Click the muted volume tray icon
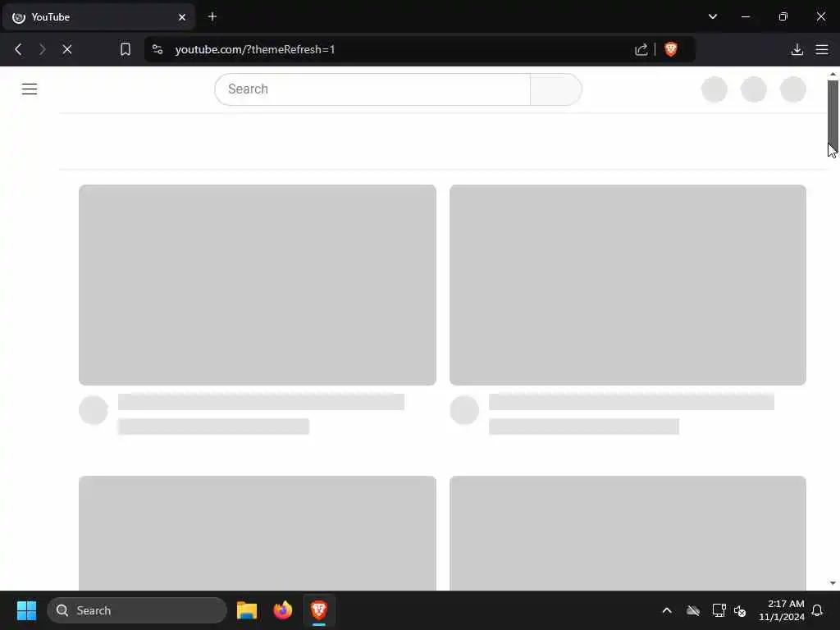Image resolution: width=840 pixels, height=630 pixels. click(x=741, y=610)
